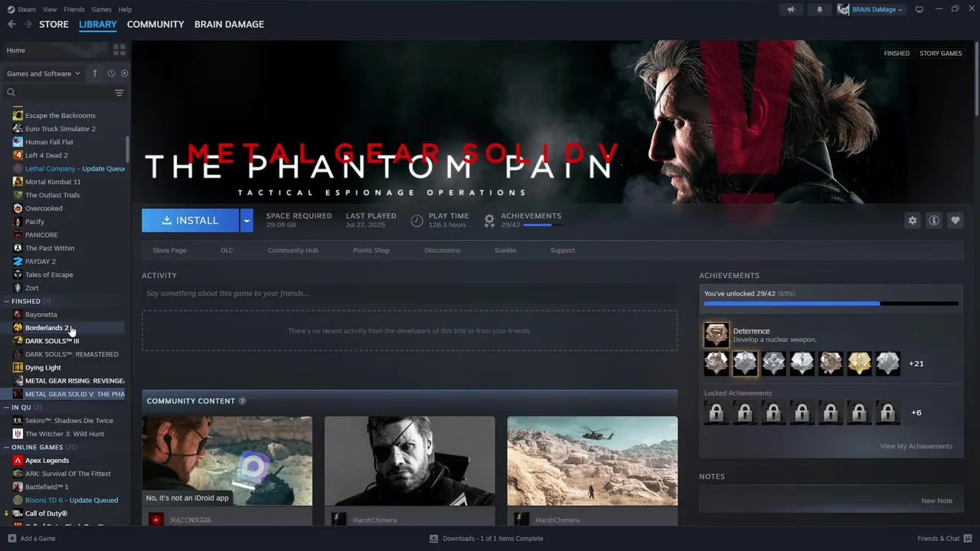This screenshot has height=551, width=980.
Task: Switch to the COMMUNITY tab
Action: pyautogui.click(x=155, y=24)
